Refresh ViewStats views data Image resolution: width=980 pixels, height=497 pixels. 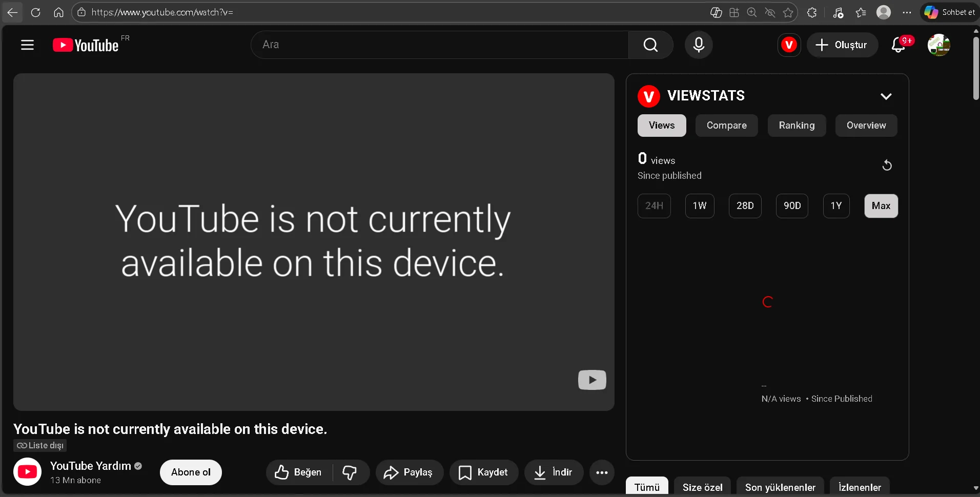click(887, 165)
